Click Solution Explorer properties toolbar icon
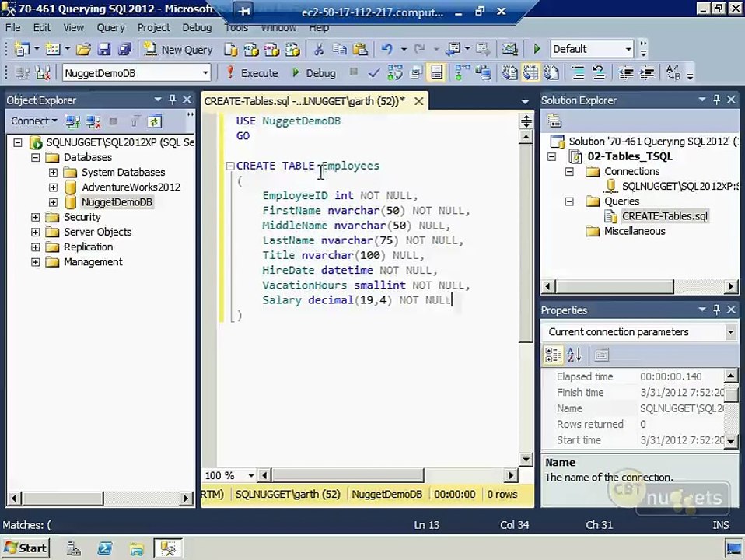Image resolution: width=745 pixels, height=560 pixels. [x=554, y=121]
